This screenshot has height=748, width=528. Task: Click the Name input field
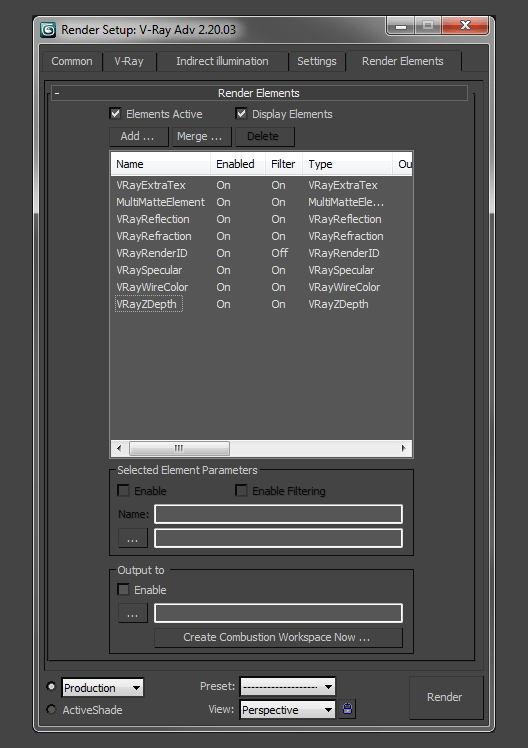pyautogui.click(x=279, y=514)
